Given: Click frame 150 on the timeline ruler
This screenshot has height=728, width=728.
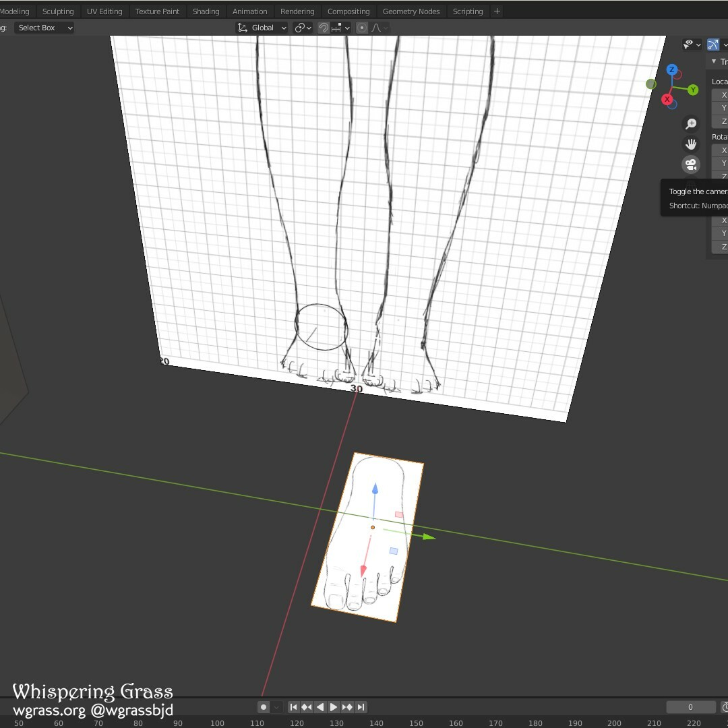Looking at the screenshot, I should point(416,723).
